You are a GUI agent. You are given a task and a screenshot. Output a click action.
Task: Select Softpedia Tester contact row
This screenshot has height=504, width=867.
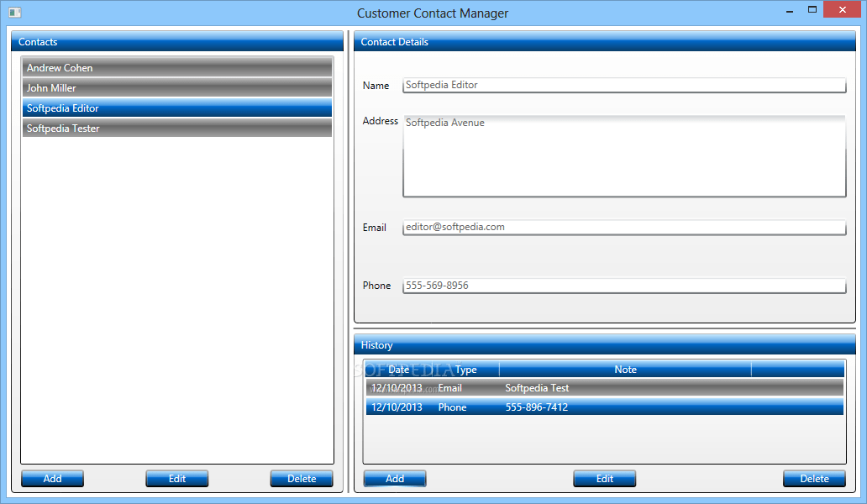177,129
